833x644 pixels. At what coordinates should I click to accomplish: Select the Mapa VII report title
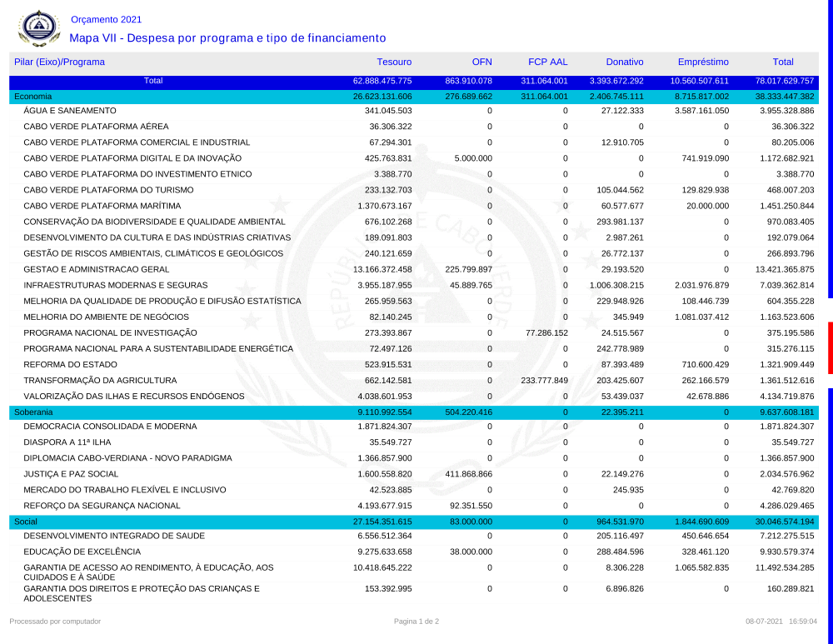[x=227, y=38]
